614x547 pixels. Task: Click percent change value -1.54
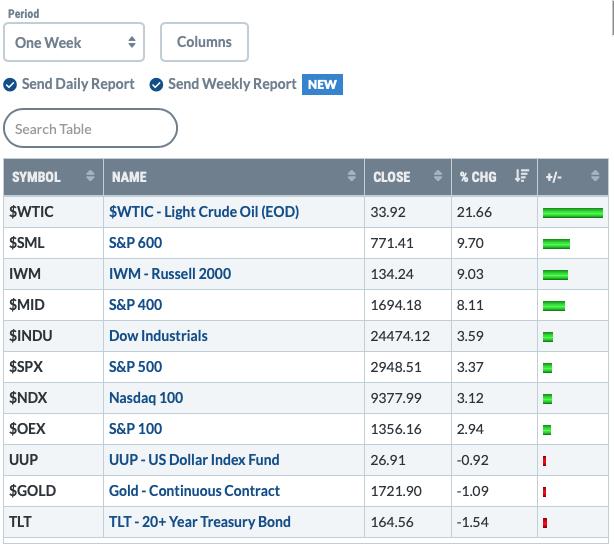473,522
